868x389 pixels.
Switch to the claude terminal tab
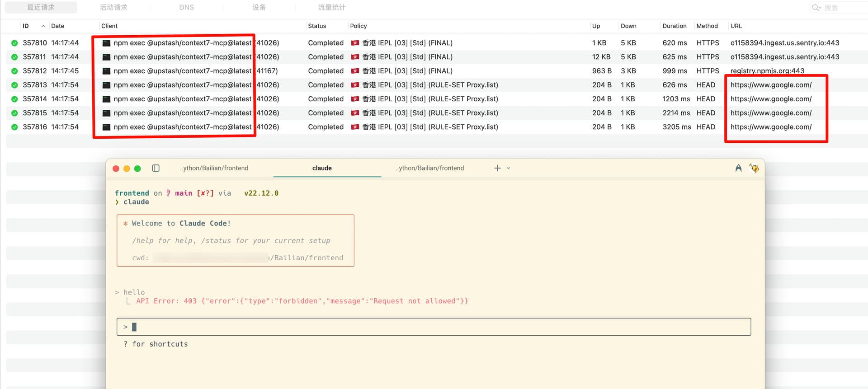(x=322, y=168)
